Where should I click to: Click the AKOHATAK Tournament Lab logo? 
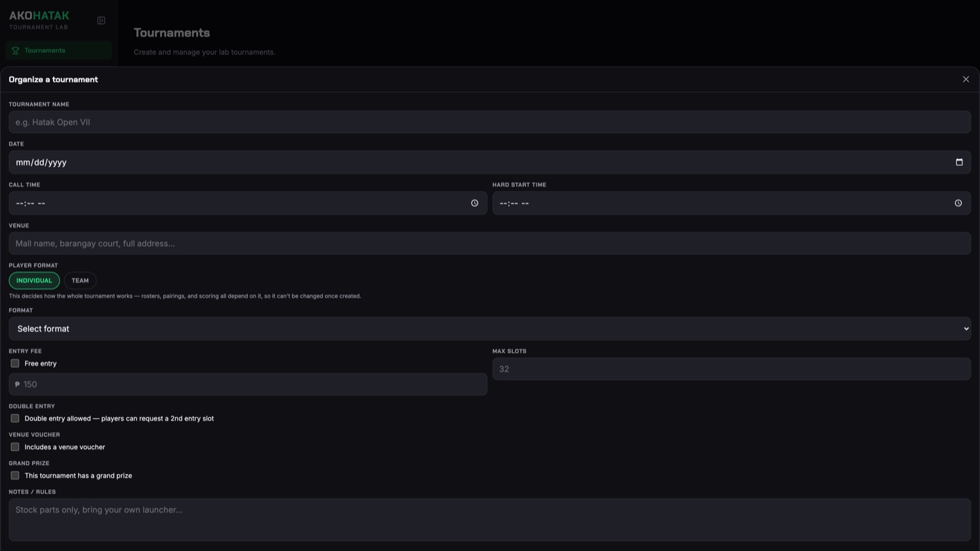tap(39, 20)
